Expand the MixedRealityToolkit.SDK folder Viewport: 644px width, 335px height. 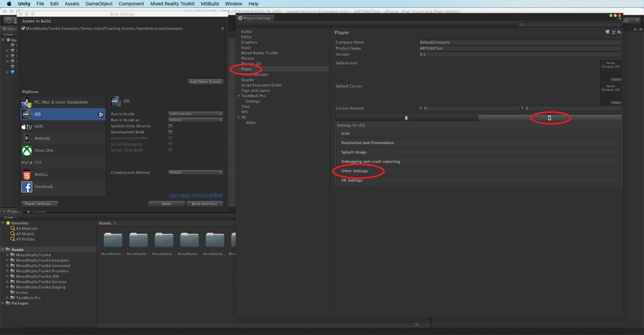(8, 277)
